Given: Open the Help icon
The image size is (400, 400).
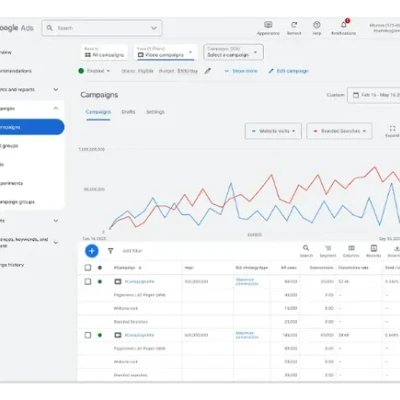Looking at the screenshot, I should click(x=317, y=25).
